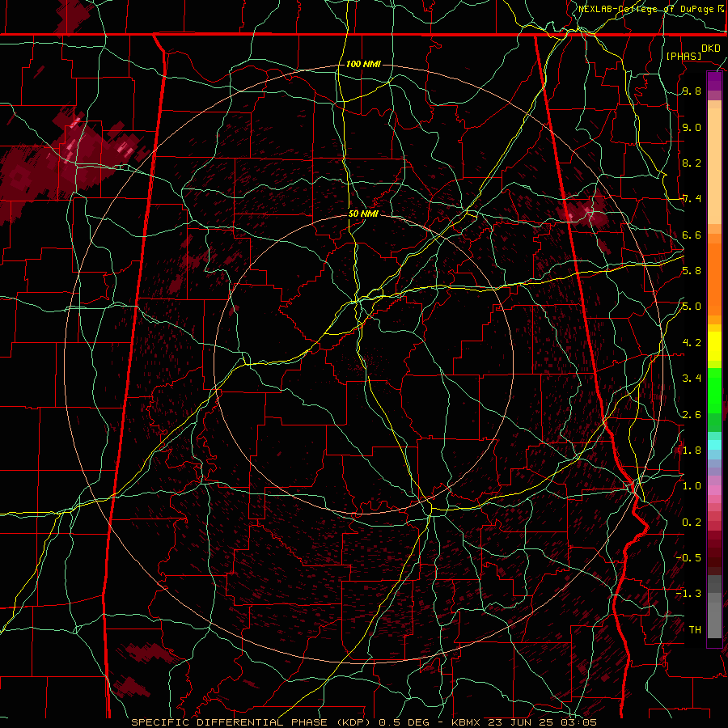The width and height of the screenshot is (728, 728).
Task: Click the DKD product code label
Action: pos(710,49)
